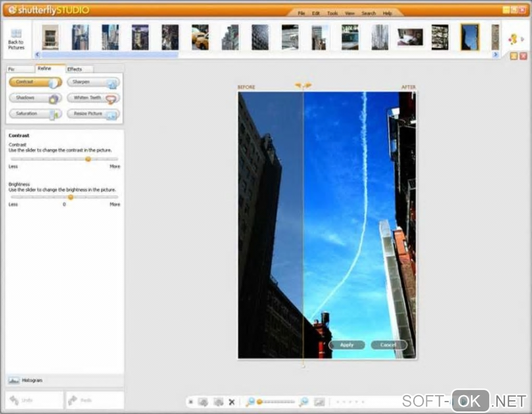Click the 'Less' label under Brightness slider

[x=13, y=205]
